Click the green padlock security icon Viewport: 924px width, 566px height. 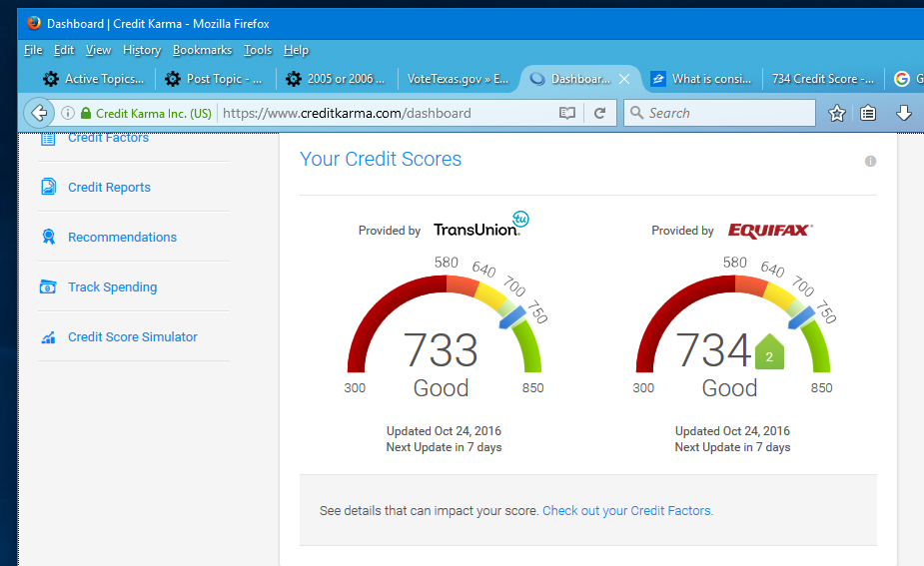[x=86, y=113]
